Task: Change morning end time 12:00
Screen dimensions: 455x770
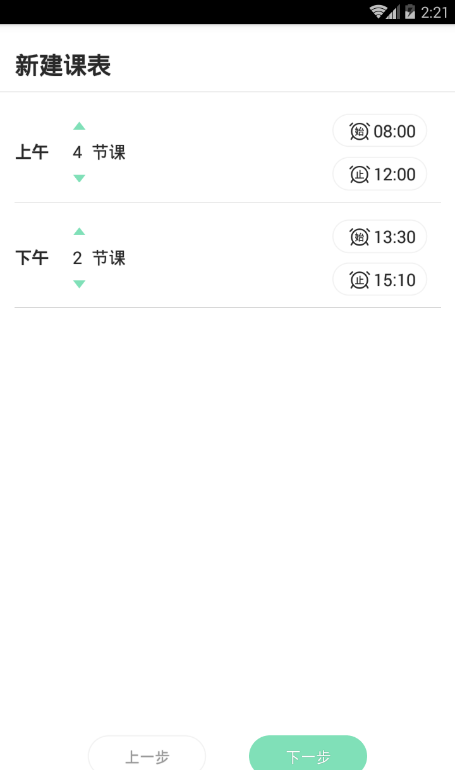Action: coord(379,174)
